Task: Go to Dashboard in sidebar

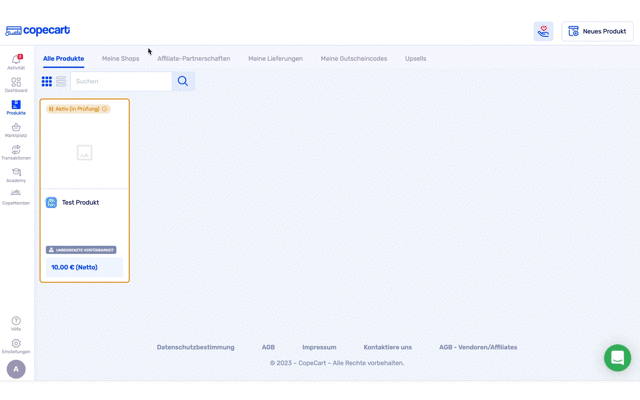Action: tap(16, 84)
